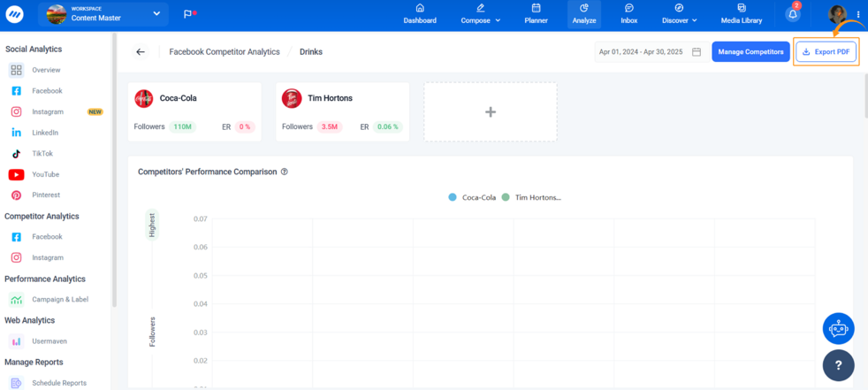Select the Tim Hortons competitor card

pos(343,112)
